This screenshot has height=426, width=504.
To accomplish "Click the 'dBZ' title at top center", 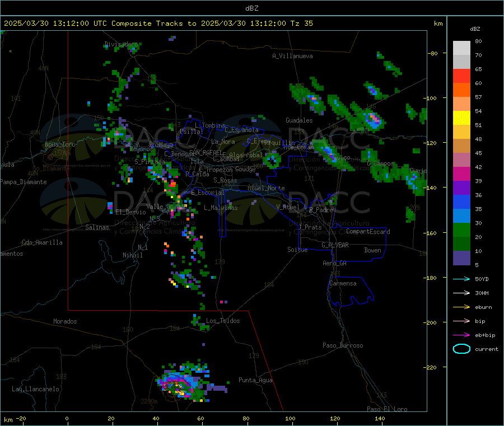I will (251, 8).
